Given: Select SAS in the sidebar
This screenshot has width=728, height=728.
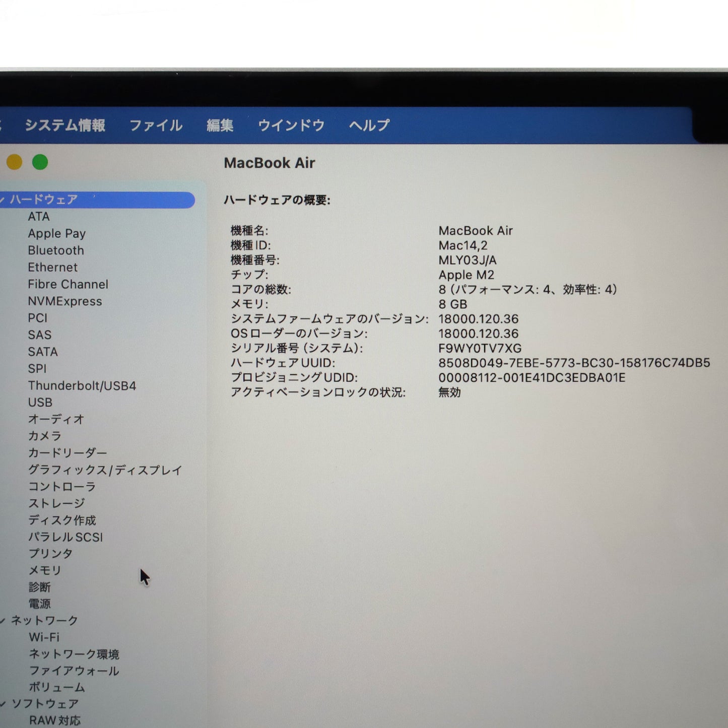Looking at the screenshot, I should click(x=40, y=335).
